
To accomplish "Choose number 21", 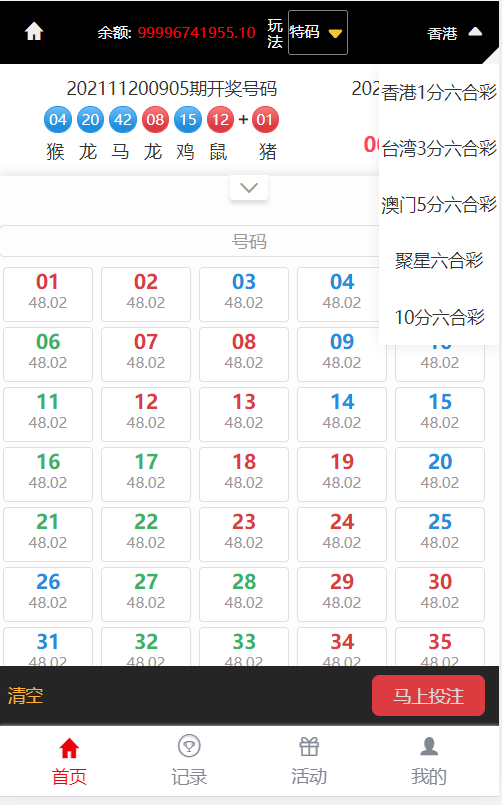I will pyautogui.click(x=48, y=534).
